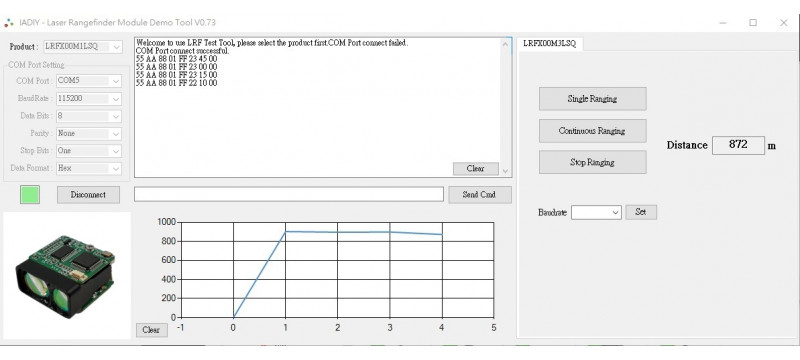Viewport: 800px width, 360px height.
Task: Open the Product dropdown list
Action: pos(83,47)
